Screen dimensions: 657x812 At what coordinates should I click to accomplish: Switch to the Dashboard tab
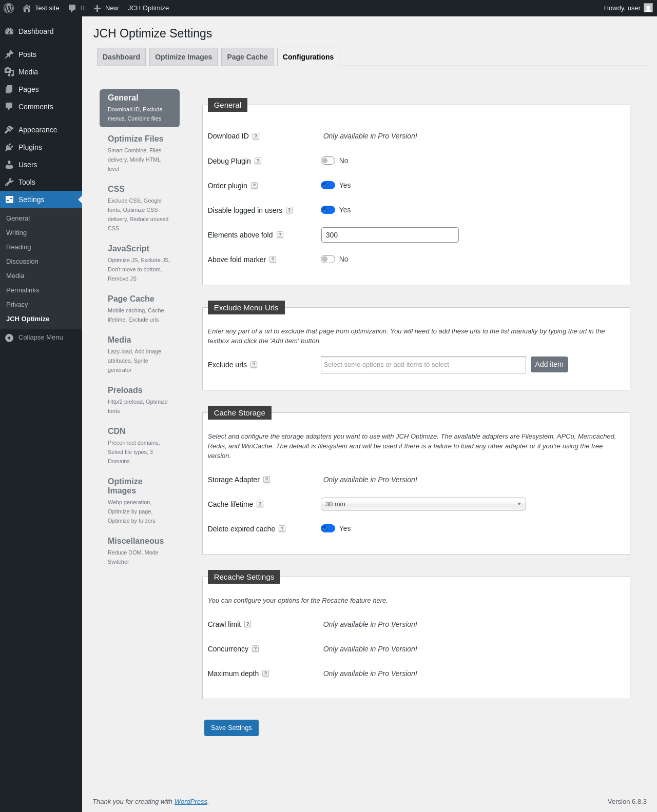pyautogui.click(x=121, y=57)
